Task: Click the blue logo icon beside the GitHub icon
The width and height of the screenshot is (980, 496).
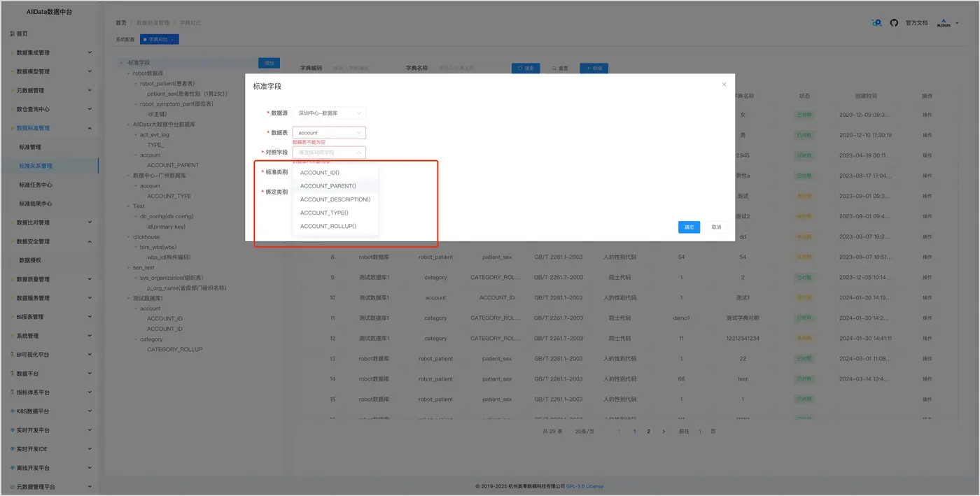Action: [x=876, y=22]
